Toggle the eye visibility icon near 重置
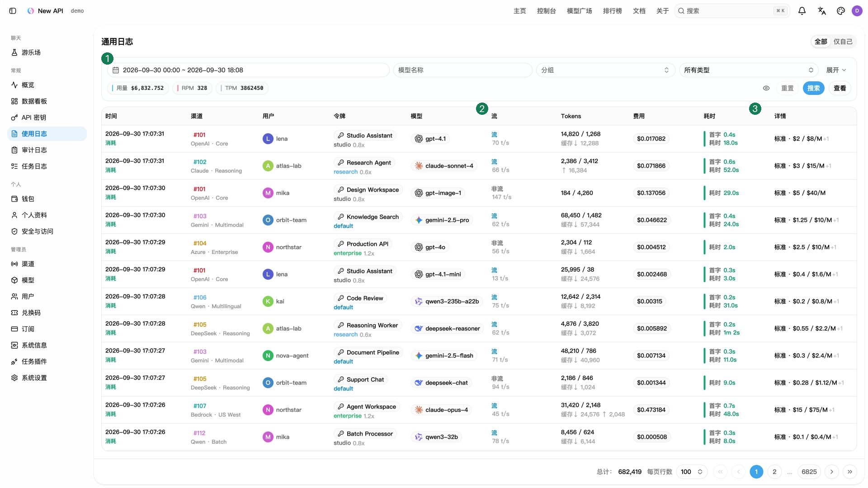 click(x=766, y=88)
